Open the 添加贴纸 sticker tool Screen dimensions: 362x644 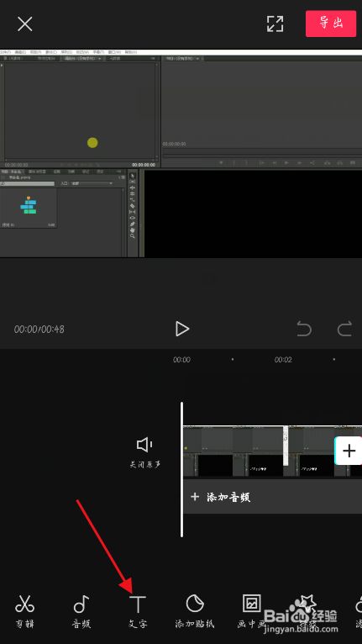click(195, 610)
